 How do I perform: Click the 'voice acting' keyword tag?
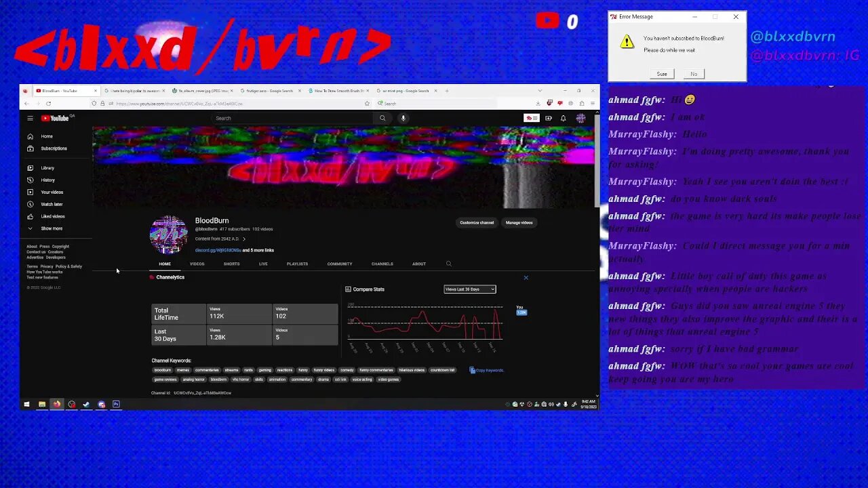[362, 380]
